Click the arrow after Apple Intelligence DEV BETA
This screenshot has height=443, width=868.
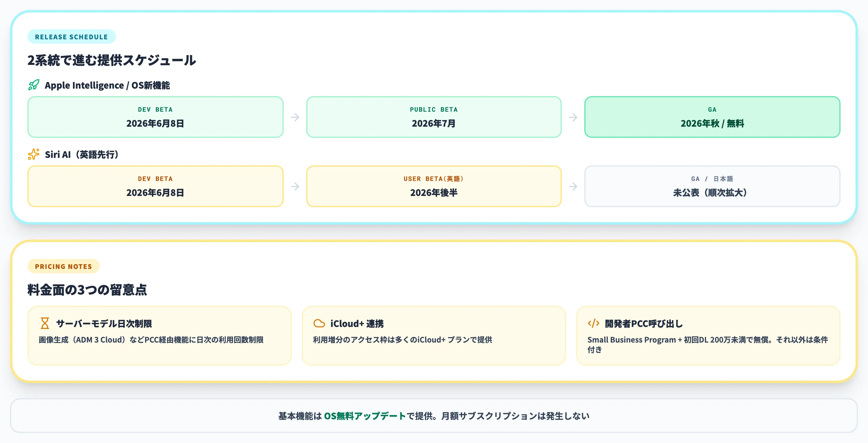(295, 117)
